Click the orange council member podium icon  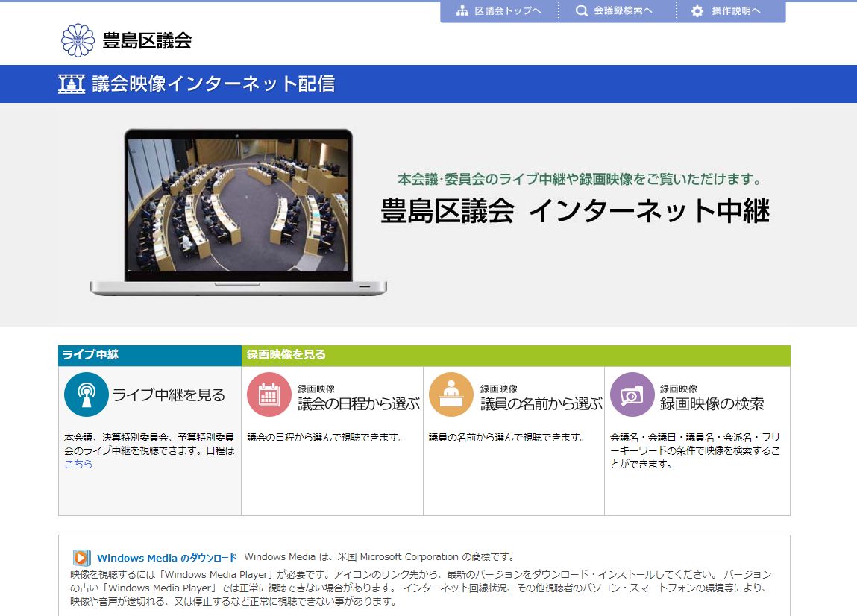tap(451, 395)
